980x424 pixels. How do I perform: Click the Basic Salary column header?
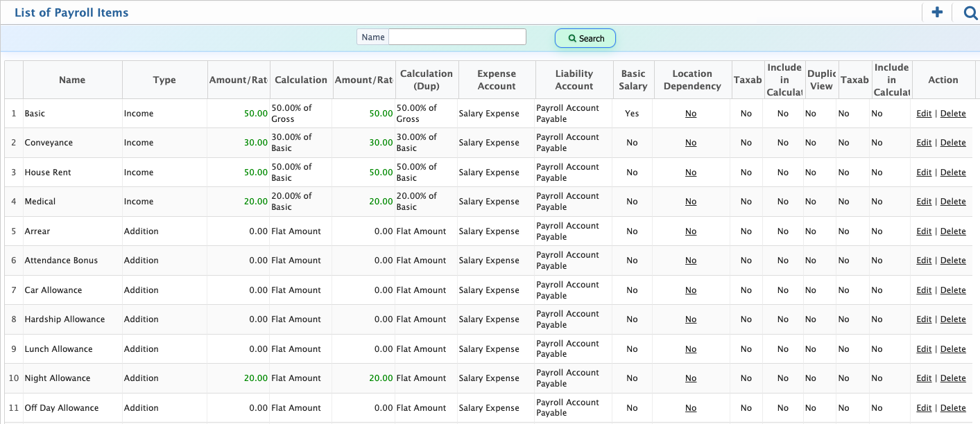tap(633, 80)
